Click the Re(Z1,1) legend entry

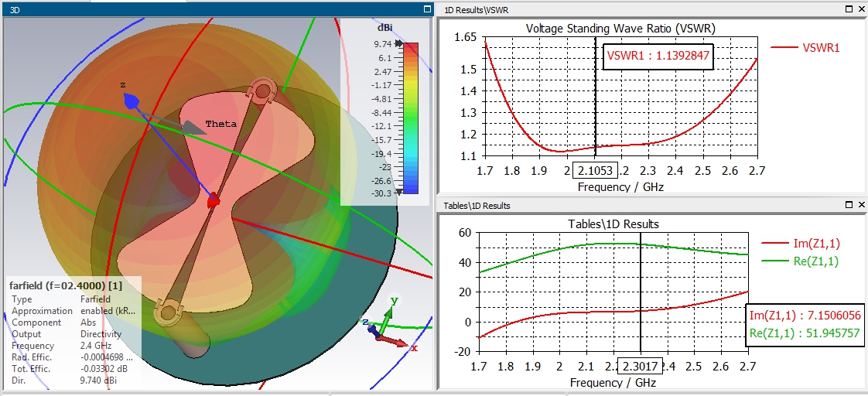click(x=799, y=261)
